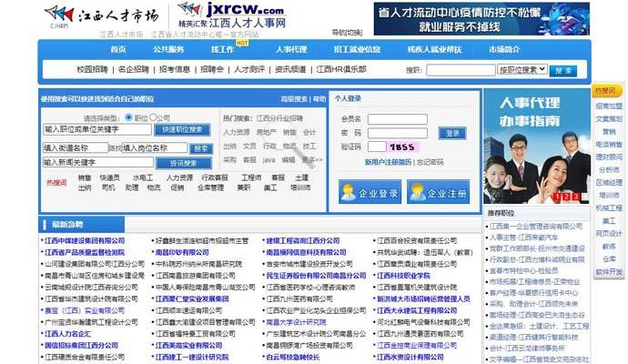Click the 江西人才市场 logo
628x364 pixels.
coord(101,17)
